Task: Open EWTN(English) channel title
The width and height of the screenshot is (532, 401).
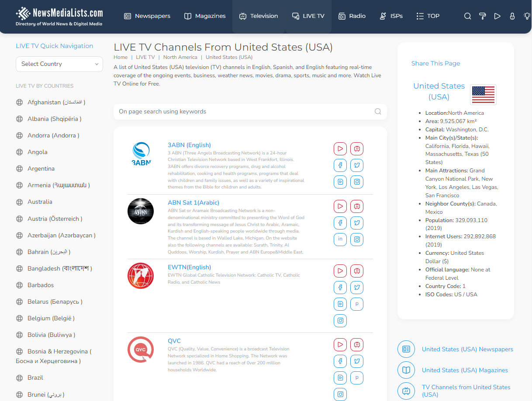Action: 189,267
